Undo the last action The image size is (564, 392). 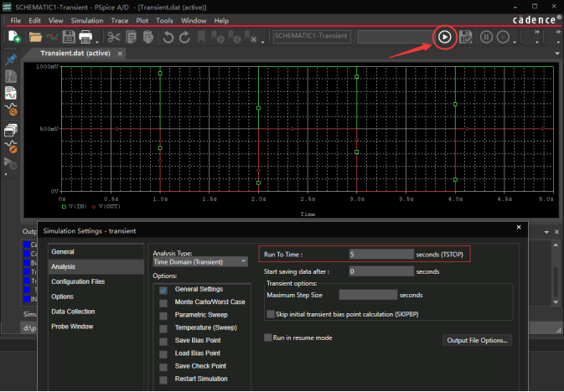point(168,37)
